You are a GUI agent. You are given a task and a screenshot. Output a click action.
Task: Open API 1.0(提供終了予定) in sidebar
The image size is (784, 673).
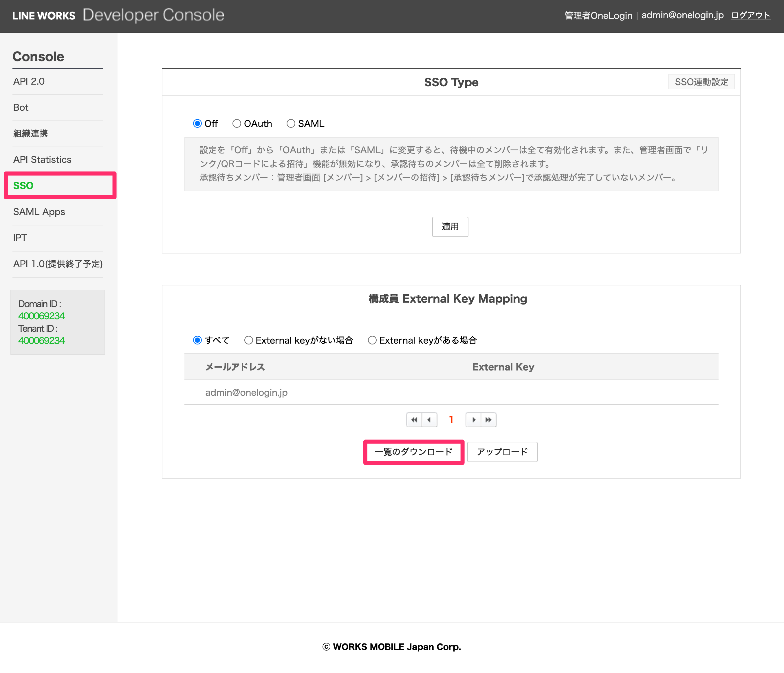58,264
